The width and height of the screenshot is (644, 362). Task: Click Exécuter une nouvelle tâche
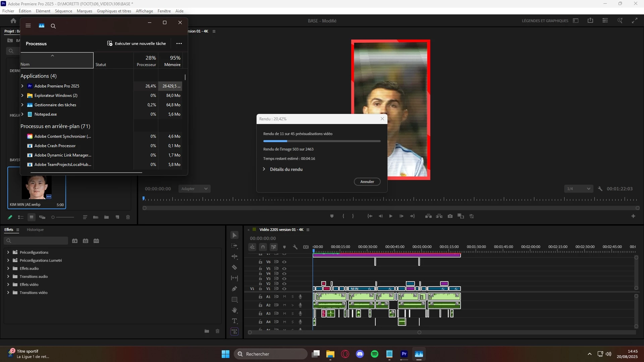[137, 44]
